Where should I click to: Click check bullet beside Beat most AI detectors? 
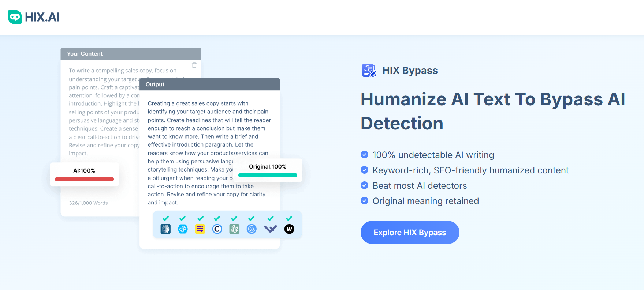click(x=364, y=185)
